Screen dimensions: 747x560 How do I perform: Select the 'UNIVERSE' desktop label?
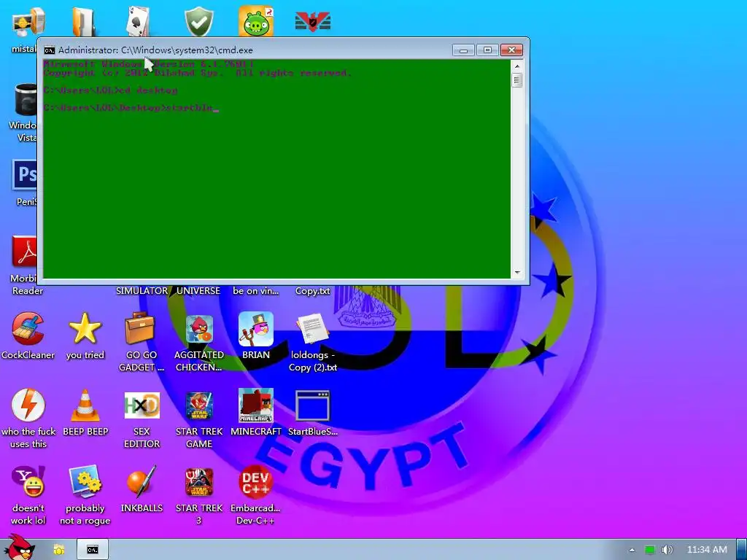(x=198, y=290)
